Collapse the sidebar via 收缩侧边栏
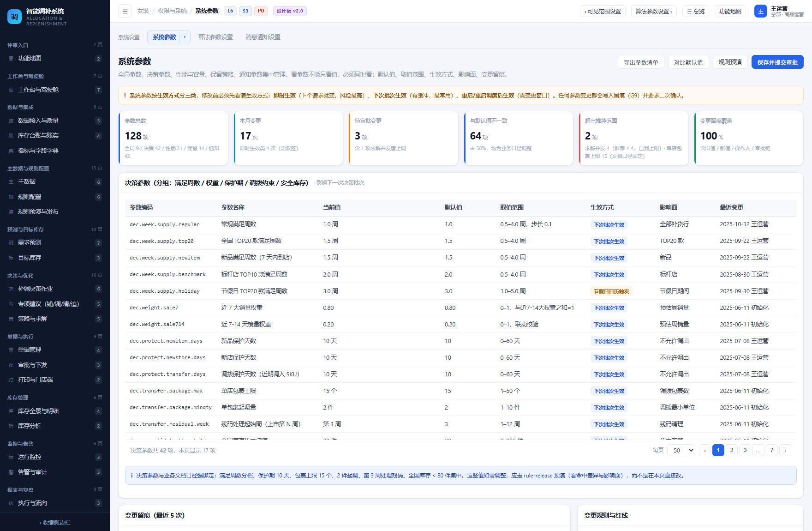The width and height of the screenshot is (812, 531). tap(55, 523)
